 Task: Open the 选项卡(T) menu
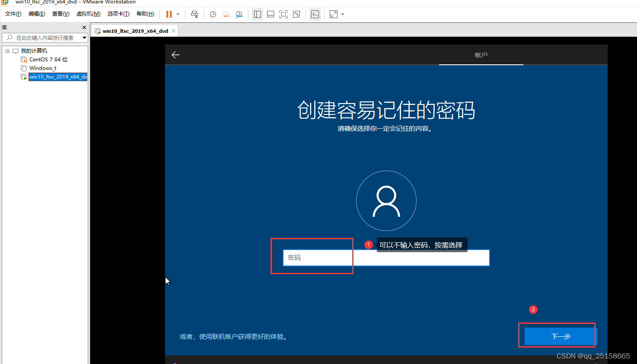coord(118,14)
